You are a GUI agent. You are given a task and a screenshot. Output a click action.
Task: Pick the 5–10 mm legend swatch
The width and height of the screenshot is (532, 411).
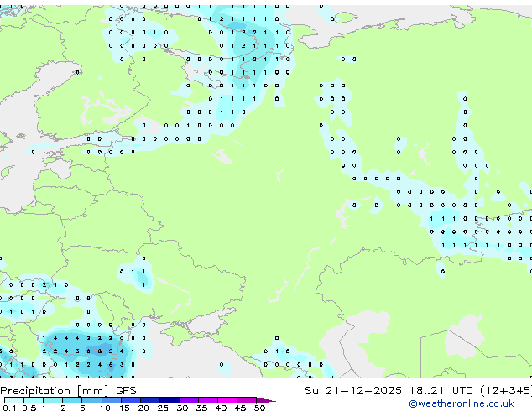click(91, 400)
